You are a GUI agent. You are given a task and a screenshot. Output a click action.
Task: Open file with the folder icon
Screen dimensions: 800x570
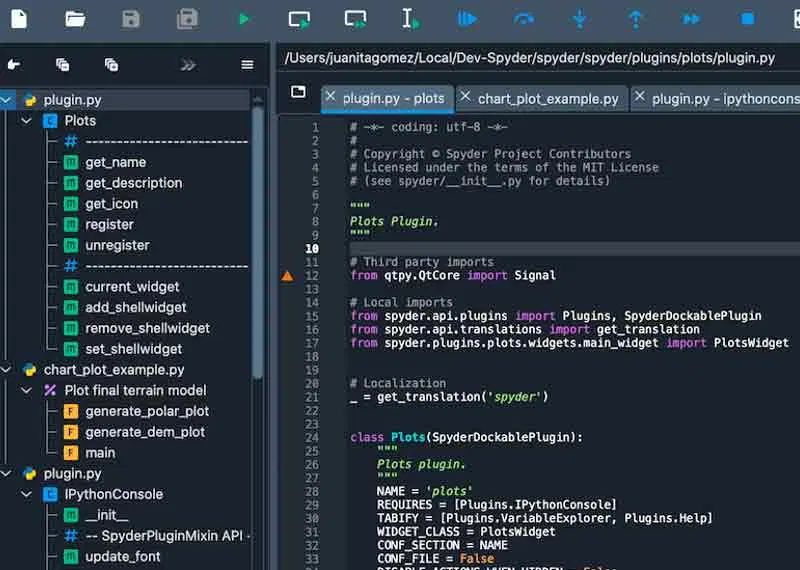pyautogui.click(x=75, y=19)
